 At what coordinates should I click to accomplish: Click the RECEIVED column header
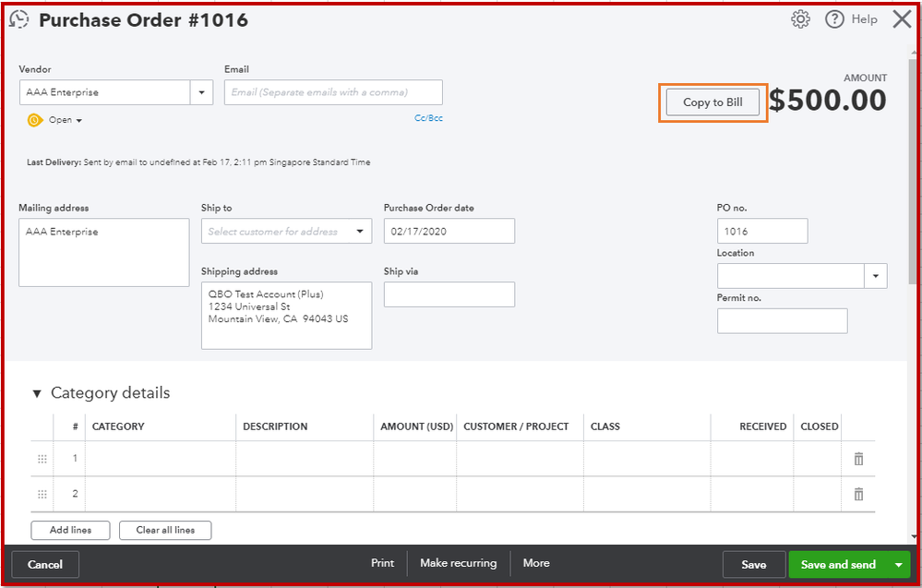762,426
